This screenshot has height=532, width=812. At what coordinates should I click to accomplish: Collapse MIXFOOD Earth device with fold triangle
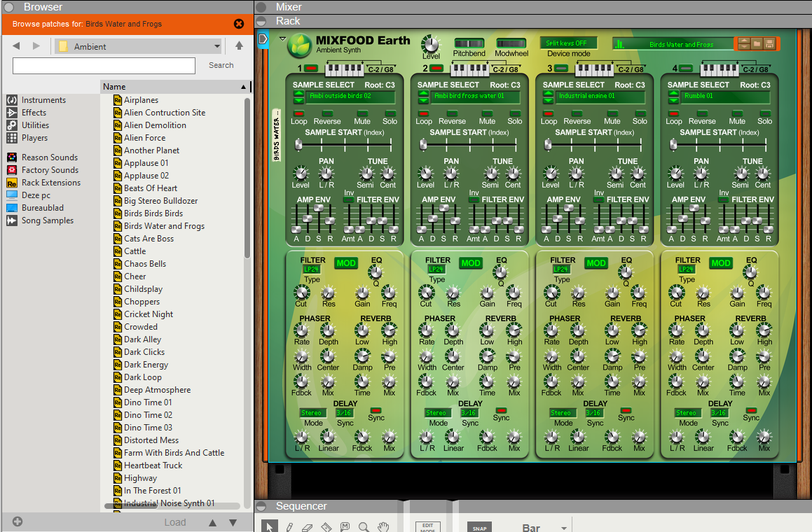[283, 38]
